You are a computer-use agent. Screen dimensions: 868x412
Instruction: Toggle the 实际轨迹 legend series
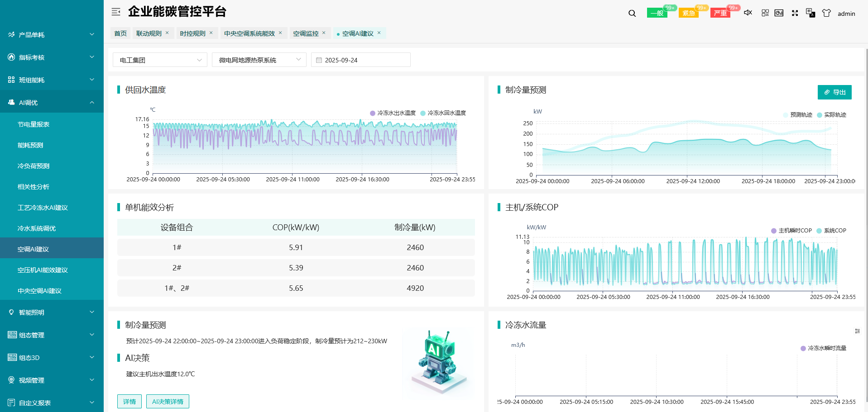[x=832, y=115]
